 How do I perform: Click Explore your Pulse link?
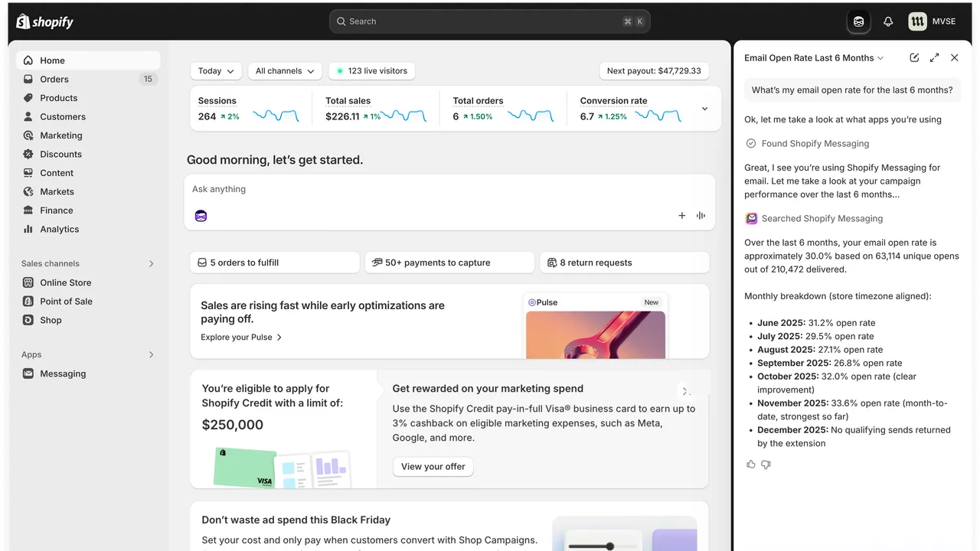tap(241, 337)
